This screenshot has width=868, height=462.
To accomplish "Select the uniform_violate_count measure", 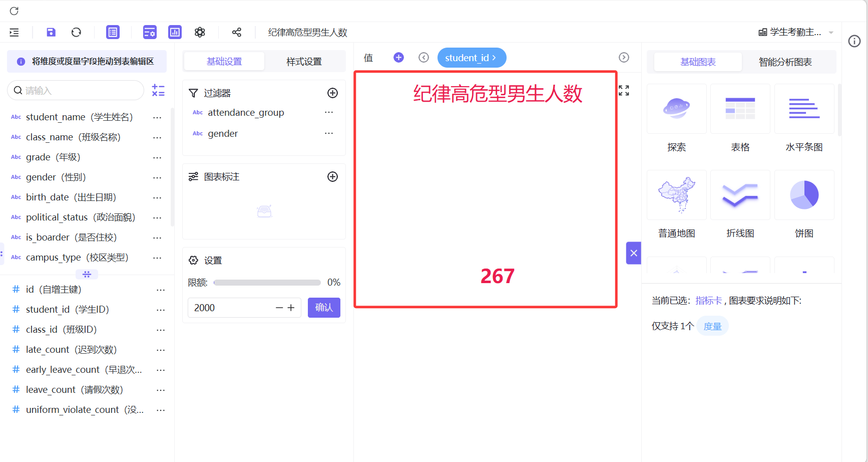I will click(84, 410).
